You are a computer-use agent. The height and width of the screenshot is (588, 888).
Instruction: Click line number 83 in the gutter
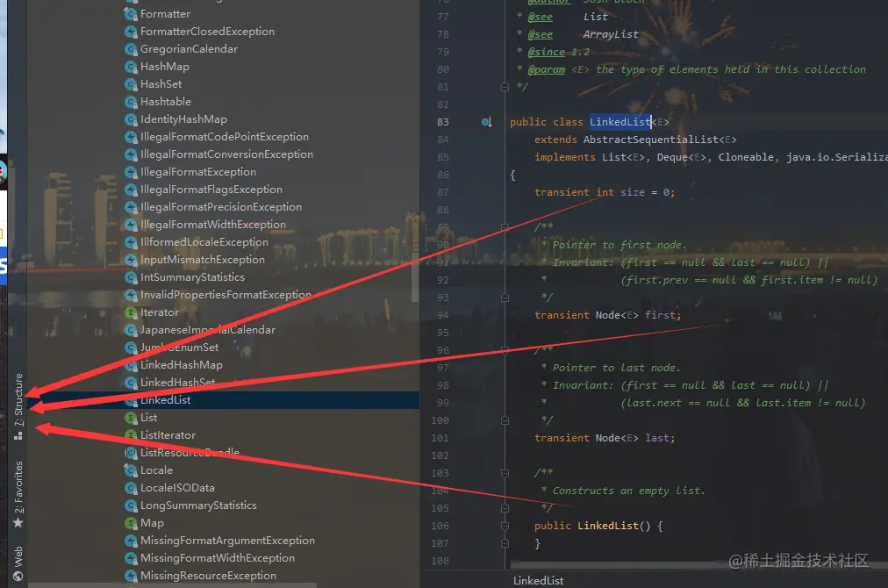pos(443,122)
